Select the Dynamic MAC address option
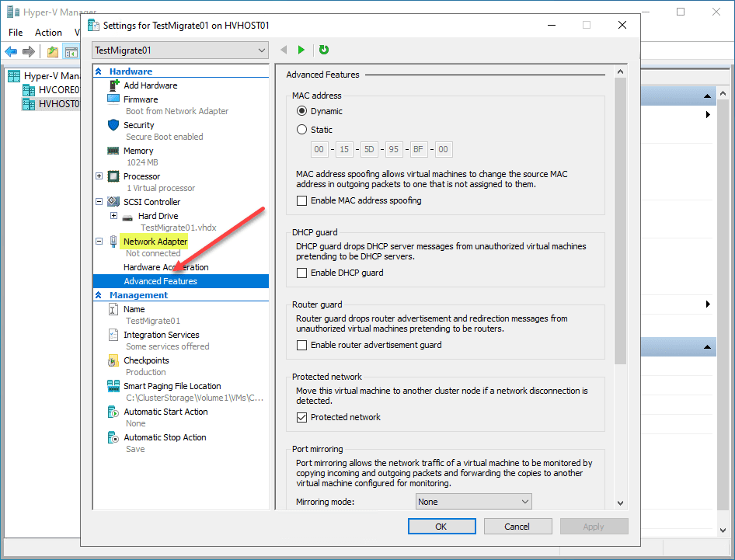The height and width of the screenshot is (560, 735). click(302, 111)
